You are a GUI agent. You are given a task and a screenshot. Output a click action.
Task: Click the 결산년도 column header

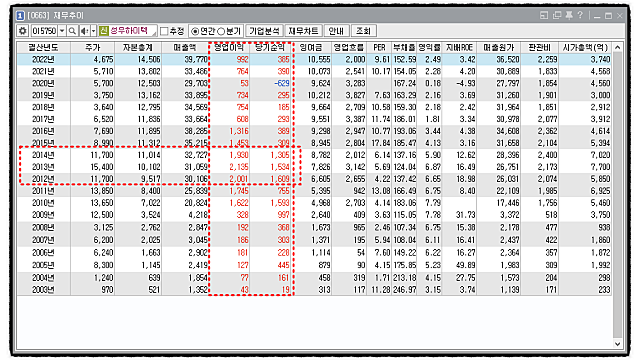[43, 47]
